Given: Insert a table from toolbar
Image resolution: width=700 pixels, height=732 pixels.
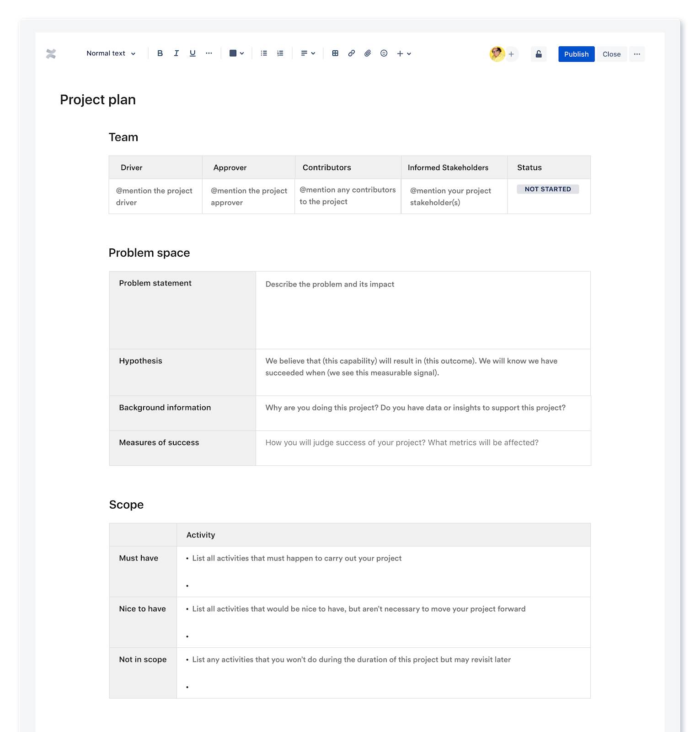Looking at the screenshot, I should [x=335, y=54].
